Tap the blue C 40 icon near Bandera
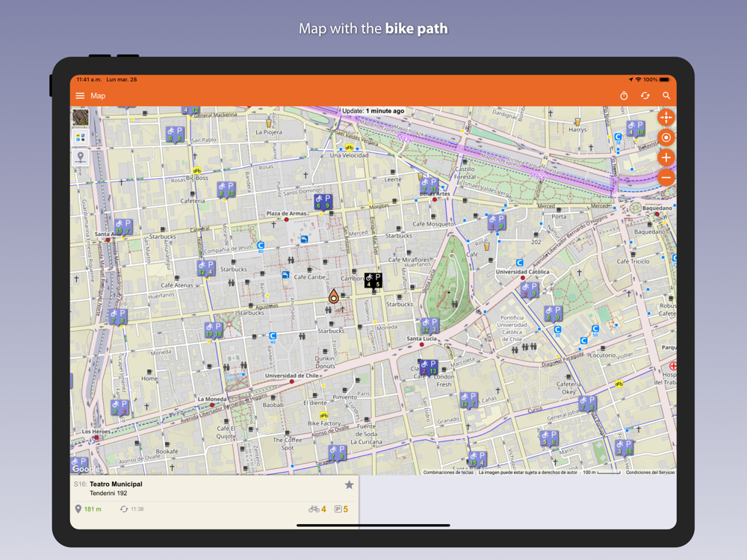The height and width of the screenshot is (560, 747). 273,337
